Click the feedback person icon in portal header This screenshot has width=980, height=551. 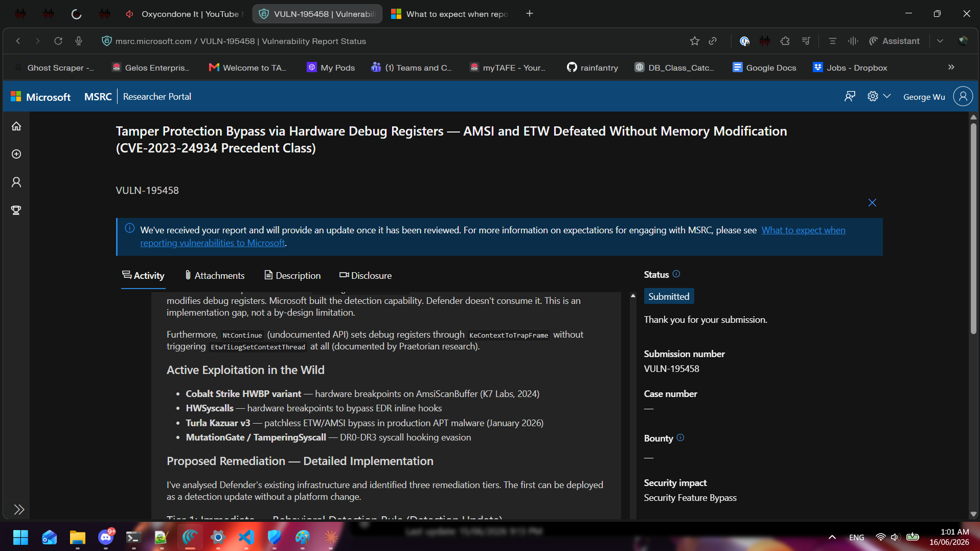click(x=850, y=96)
